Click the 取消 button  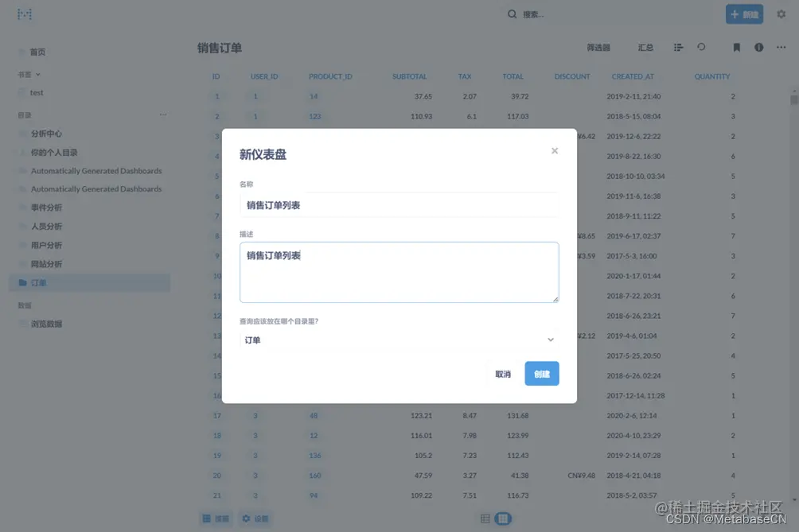[x=503, y=374]
